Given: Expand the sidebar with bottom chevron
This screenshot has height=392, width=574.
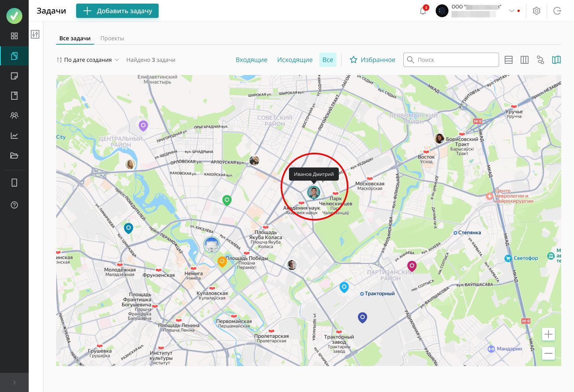Looking at the screenshot, I should [14, 382].
